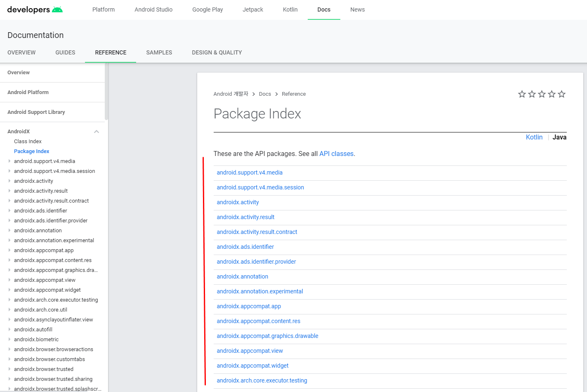Expand androidx.activity tree arrow in sidebar

(x=9, y=181)
